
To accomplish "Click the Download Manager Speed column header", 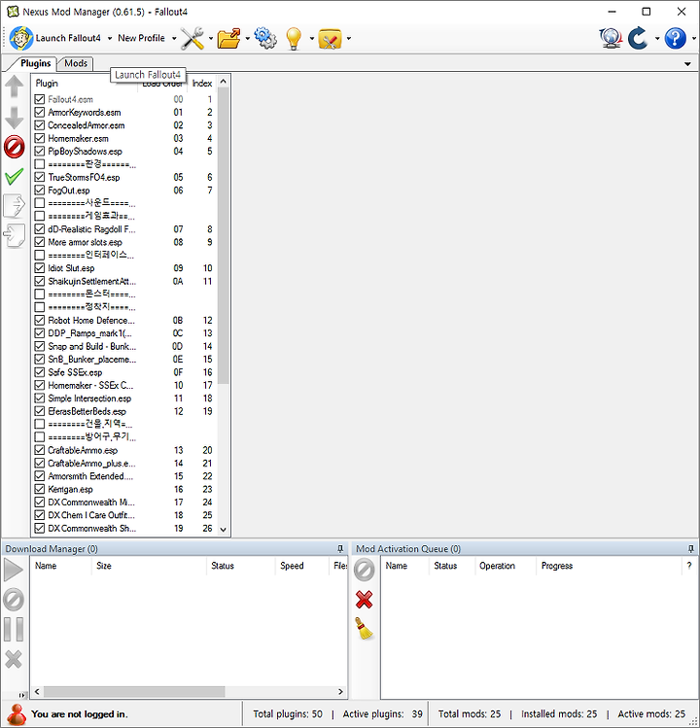I will coord(302,566).
